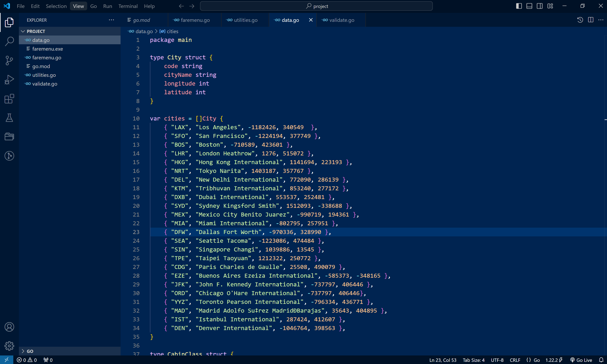
Task: Open the Extensions view
Action: [x=9, y=99]
